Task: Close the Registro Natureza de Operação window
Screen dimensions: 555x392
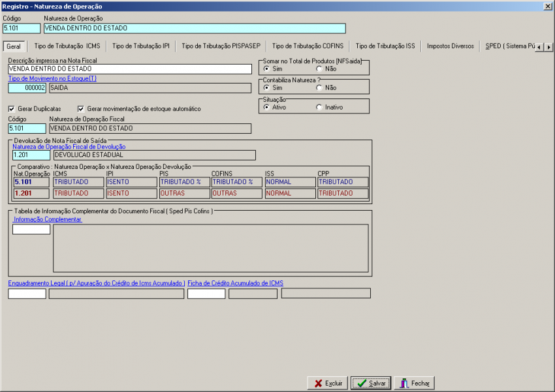Action: tap(548, 6)
